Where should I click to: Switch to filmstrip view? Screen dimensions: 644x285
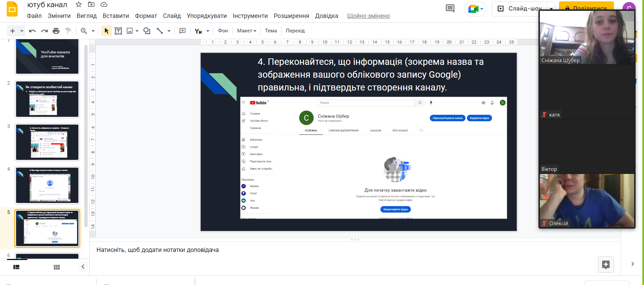point(16,267)
